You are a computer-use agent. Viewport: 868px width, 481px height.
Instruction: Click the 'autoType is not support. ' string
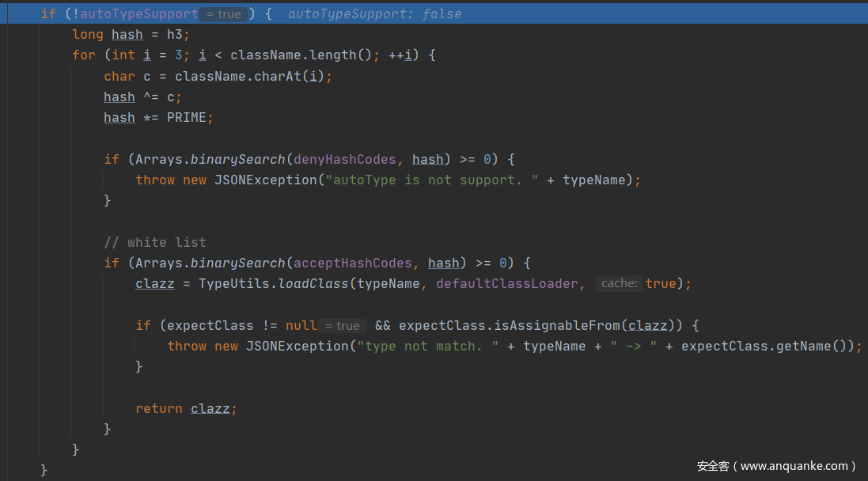tap(428, 180)
